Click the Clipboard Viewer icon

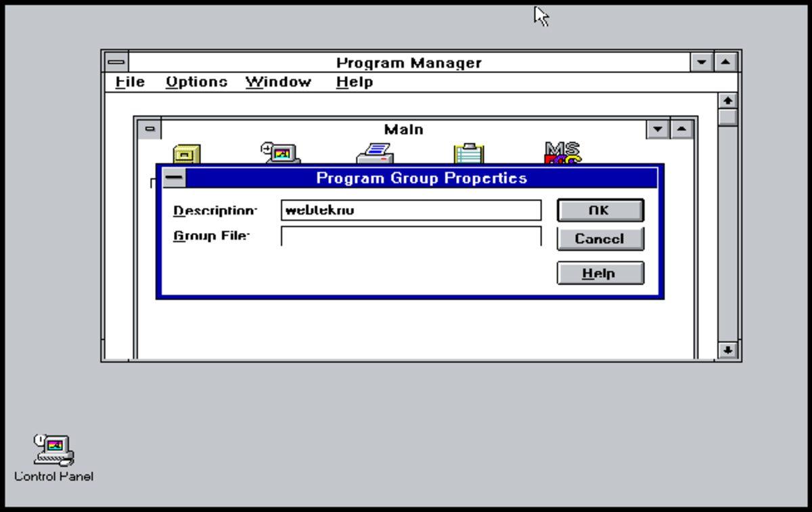point(469,154)
